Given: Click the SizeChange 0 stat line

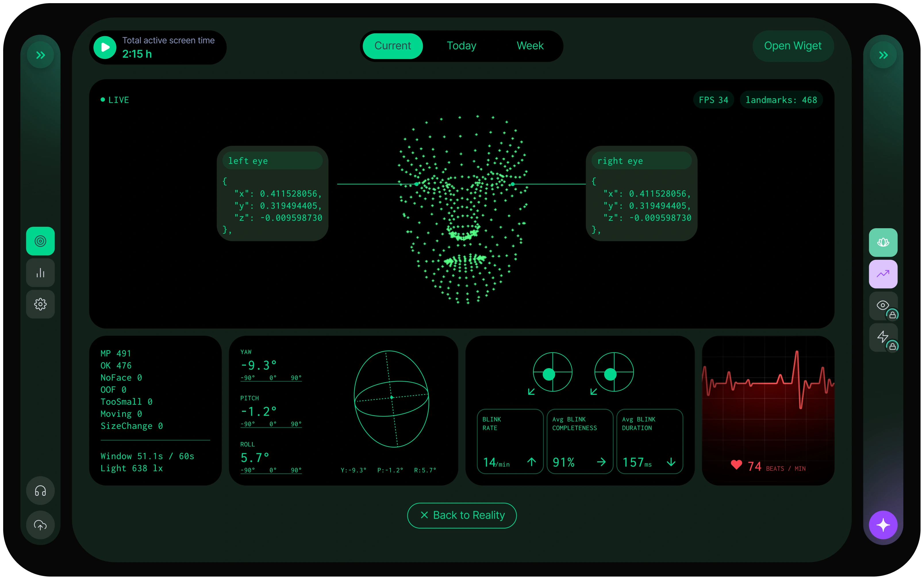Looking at the screenshot, I should 132,426.
